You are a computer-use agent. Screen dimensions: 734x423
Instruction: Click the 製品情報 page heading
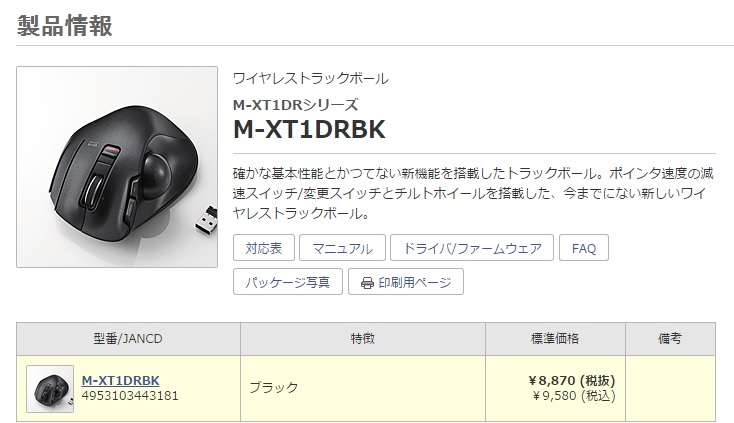[65, 26]
